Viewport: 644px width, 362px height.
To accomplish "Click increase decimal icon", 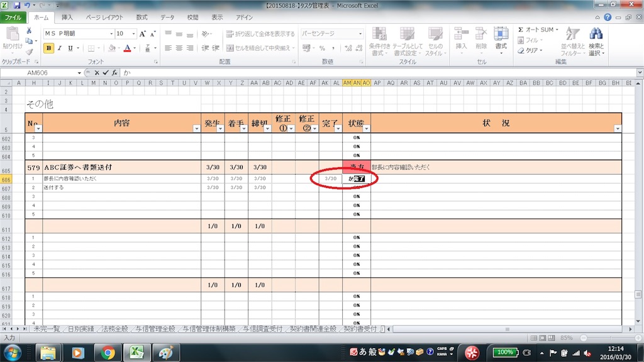I will pos(348,48).
